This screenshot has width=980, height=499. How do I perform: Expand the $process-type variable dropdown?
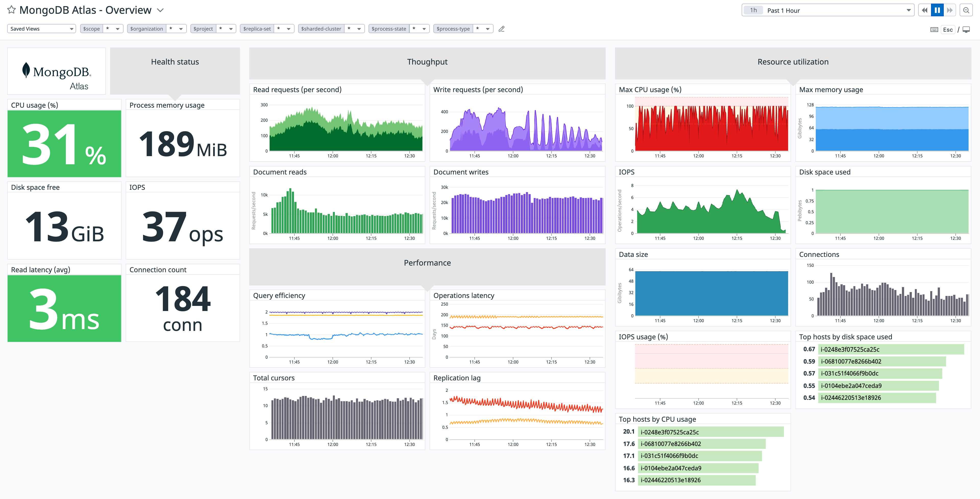click(488, 29)
